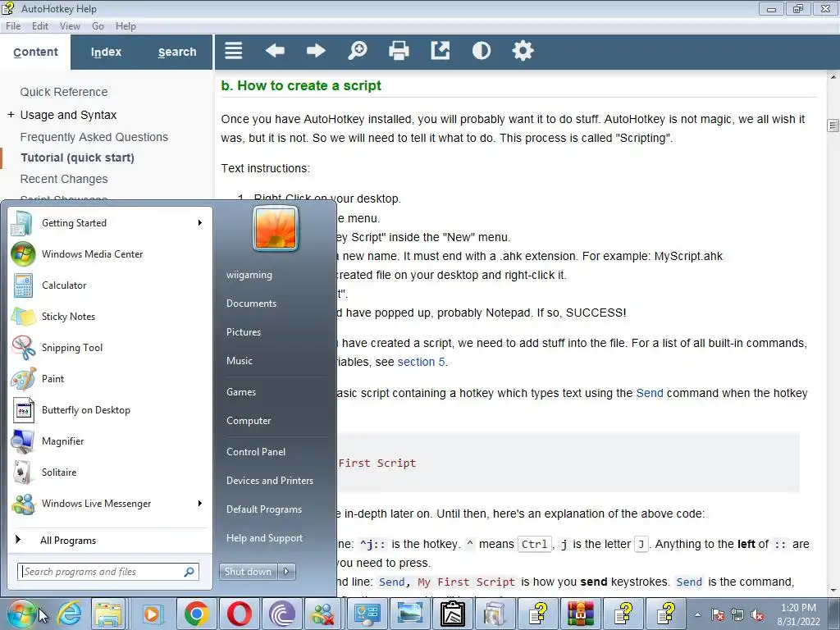Click the Search programs and files box
The width and height of the screenshot is (840, 630).
click(108, 572)
